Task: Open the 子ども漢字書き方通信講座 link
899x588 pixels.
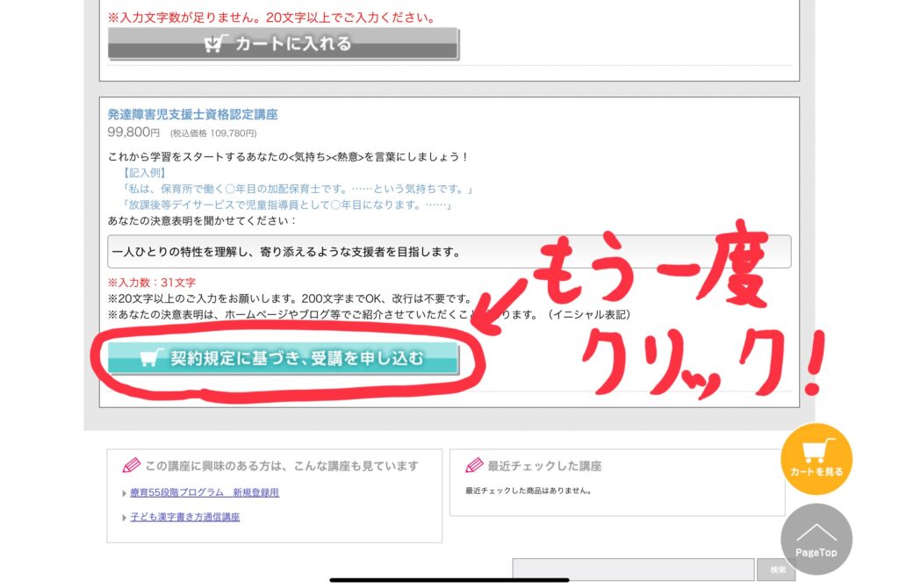Action: coord(184,517)
